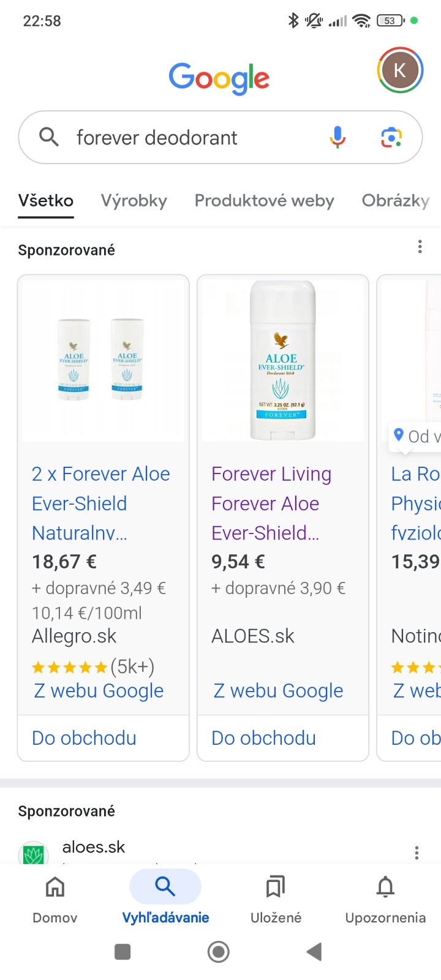Tap the magnifier icon in search bar
Screen dimensions: 441x980
(49, 137)
